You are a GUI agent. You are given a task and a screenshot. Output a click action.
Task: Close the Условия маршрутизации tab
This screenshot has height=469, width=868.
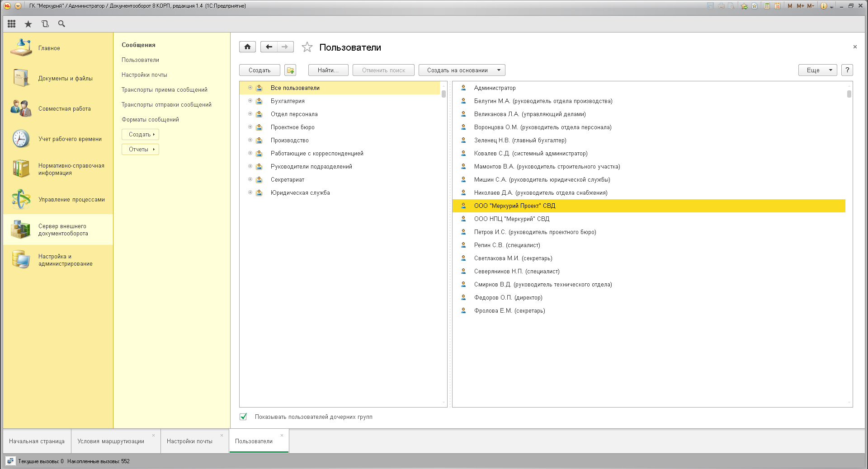[154, 435]
